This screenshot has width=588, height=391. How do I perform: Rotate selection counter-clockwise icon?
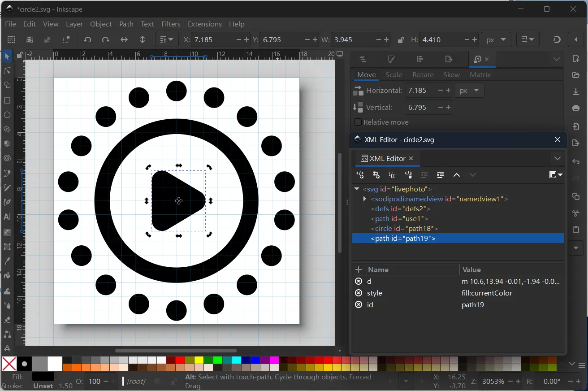coord(87,39)
